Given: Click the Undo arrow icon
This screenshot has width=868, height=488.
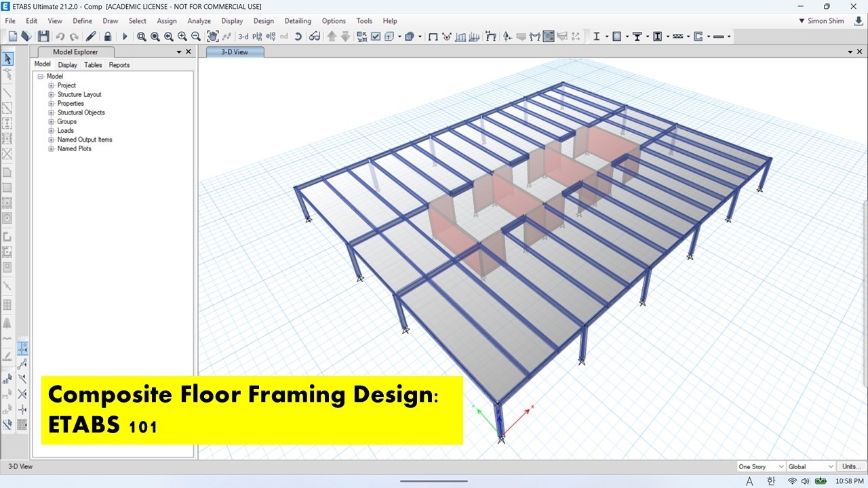Looking at the screenshot, I should click(x=60, y=37).
